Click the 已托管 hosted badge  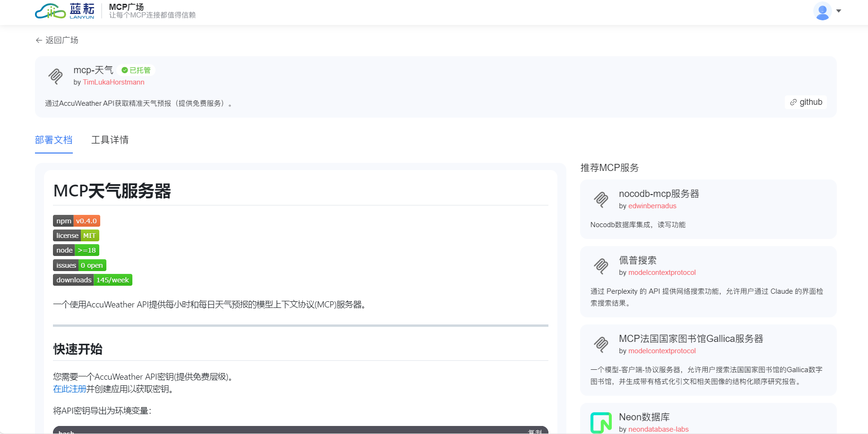(136, 70)
